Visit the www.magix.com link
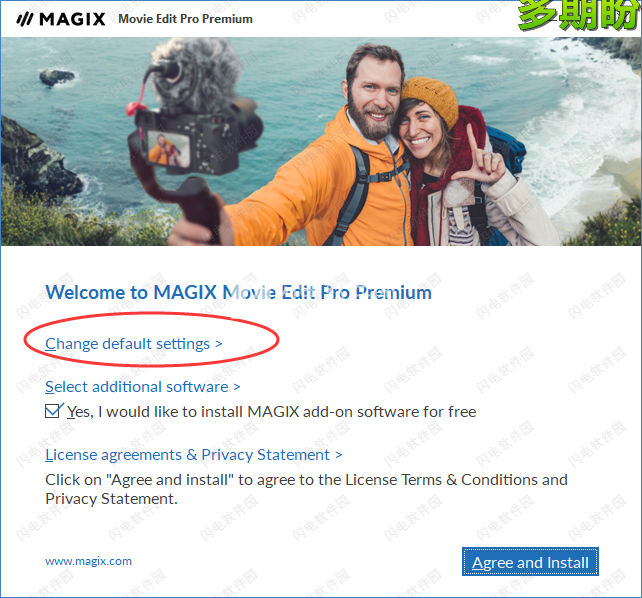The image size is (642, 598). (88, 561)
